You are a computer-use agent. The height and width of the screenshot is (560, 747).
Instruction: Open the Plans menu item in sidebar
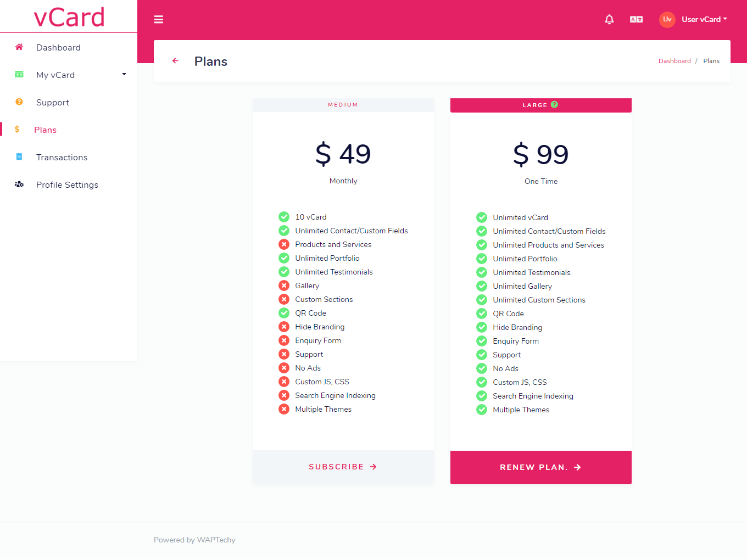coord(45,130)
